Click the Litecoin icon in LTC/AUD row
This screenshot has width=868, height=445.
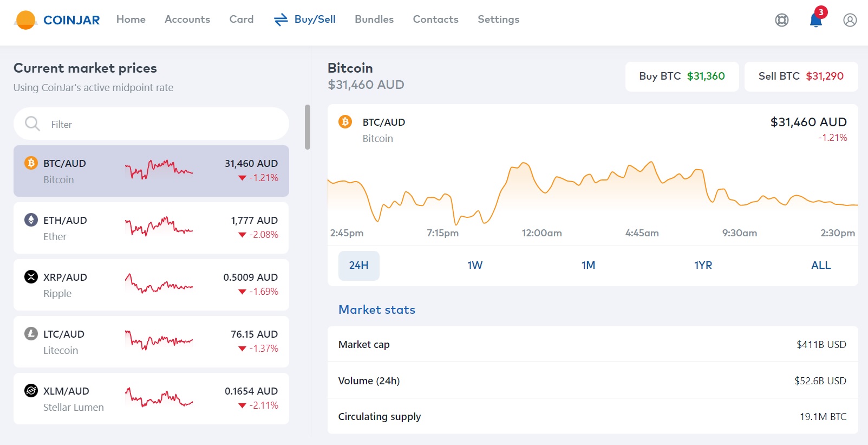tap(31, 333)
